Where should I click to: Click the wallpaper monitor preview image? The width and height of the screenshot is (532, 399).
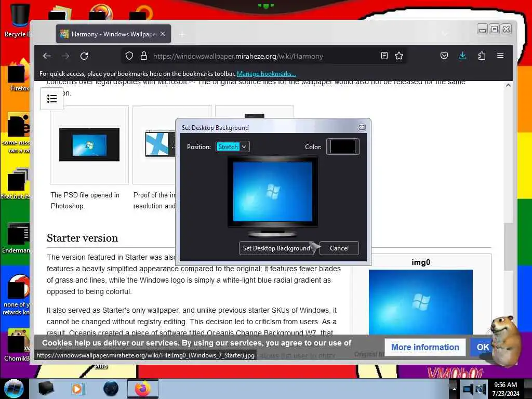pyautogui.click(x=273, y=192)
